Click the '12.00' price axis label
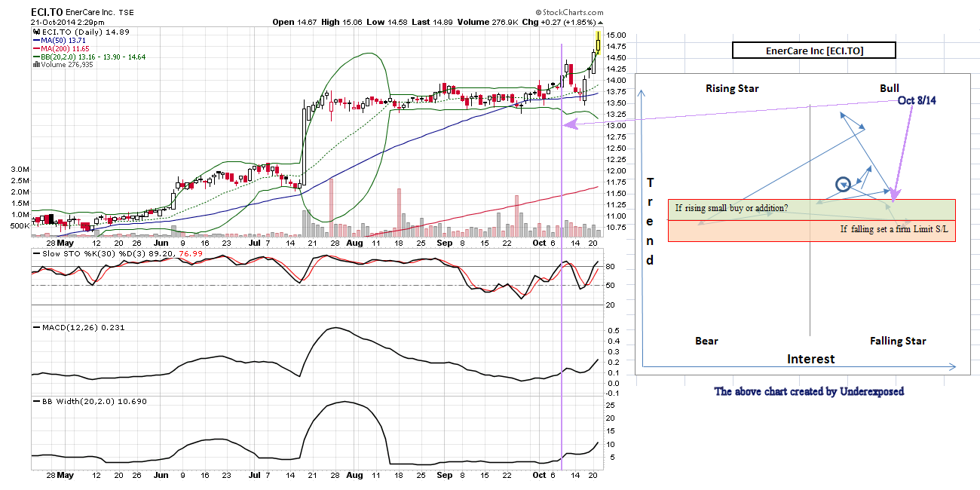This screenshot has width=980, height=490. pyautogui.click(x=616, y=170)
